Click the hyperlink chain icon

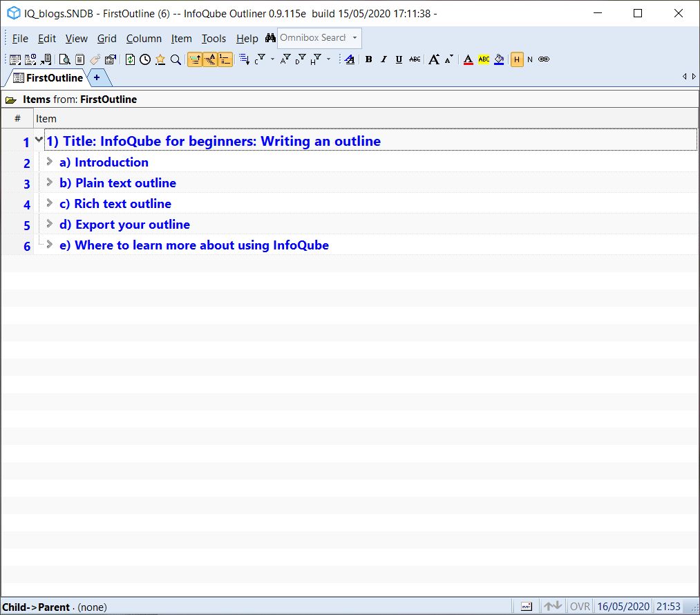pos(544,59)
